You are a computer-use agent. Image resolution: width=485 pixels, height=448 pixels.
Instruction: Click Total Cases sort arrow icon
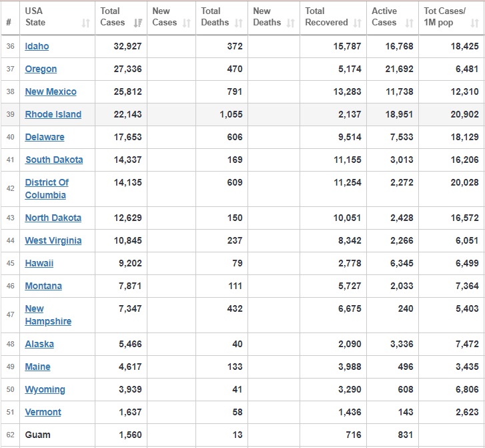[138, 23]
